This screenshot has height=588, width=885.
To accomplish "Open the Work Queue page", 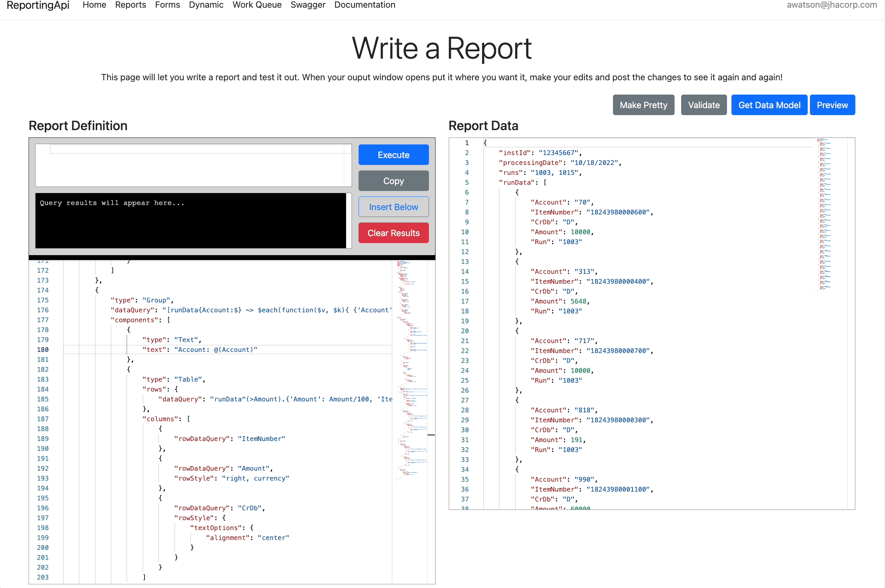I will point(257,5).
